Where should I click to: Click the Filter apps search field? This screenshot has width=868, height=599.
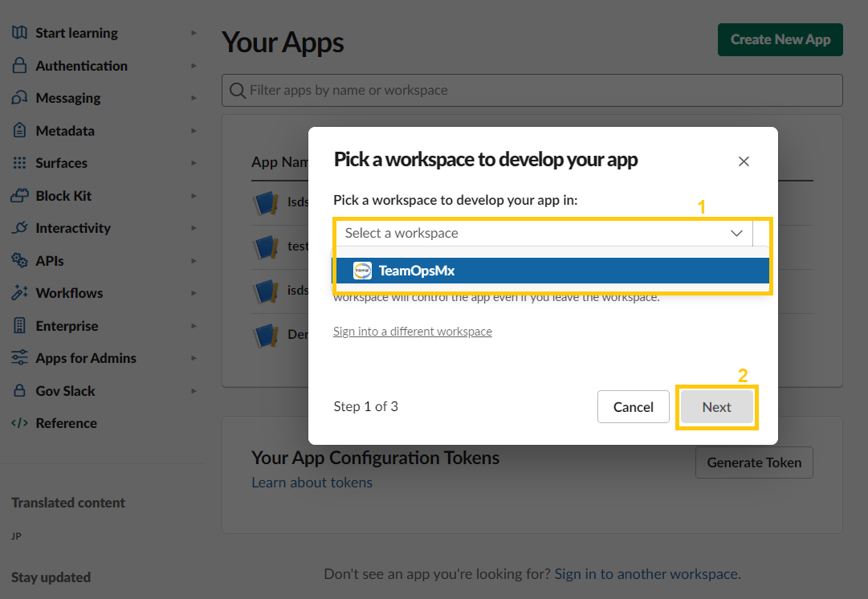coord(532,91)
